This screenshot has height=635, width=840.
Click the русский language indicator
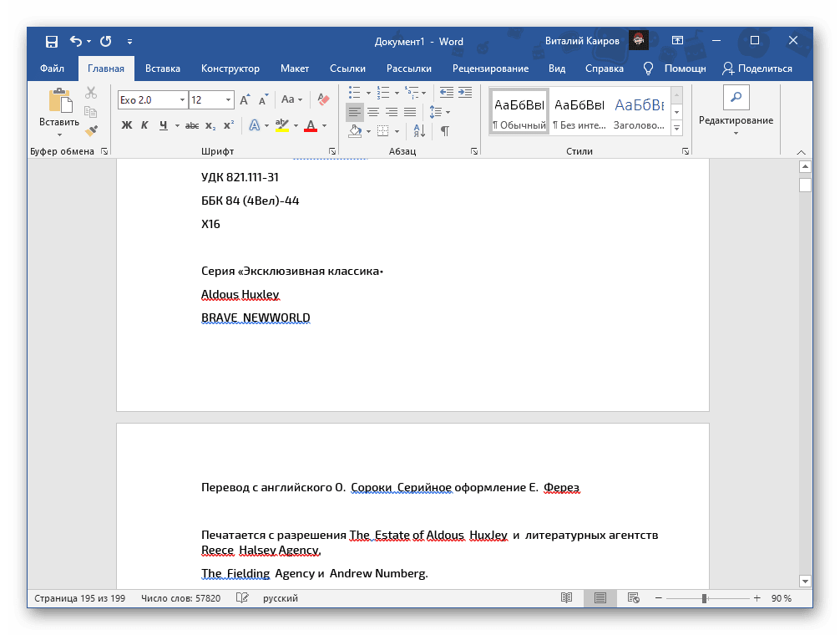(281, 598)
